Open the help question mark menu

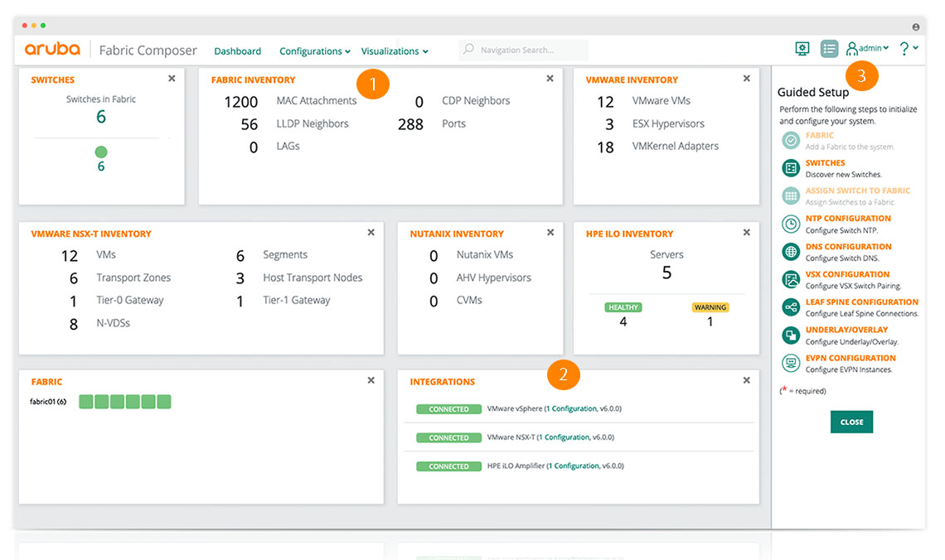pyautogui.click(x=909, y=48)
